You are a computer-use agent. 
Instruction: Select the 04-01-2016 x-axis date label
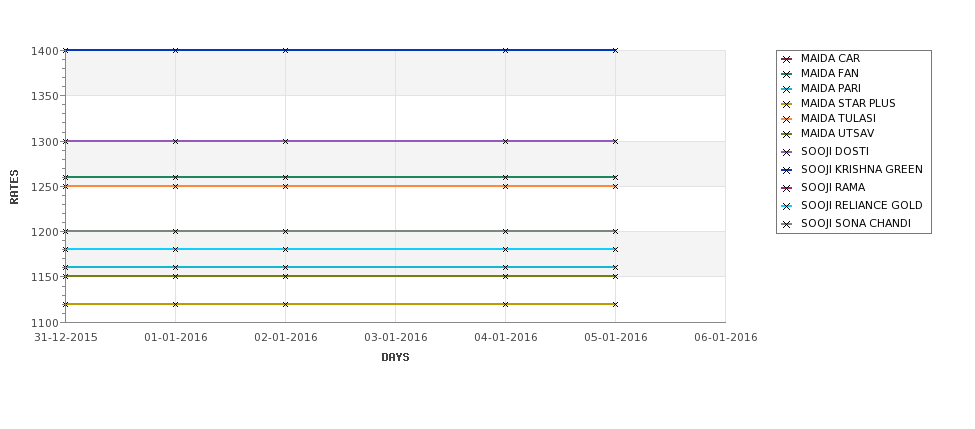pyautogui.click(x=506, y=337)
